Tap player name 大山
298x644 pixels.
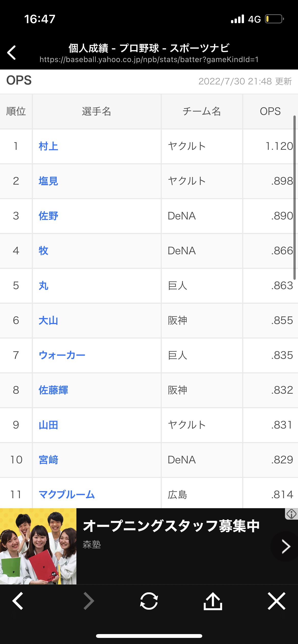[48, 320]
